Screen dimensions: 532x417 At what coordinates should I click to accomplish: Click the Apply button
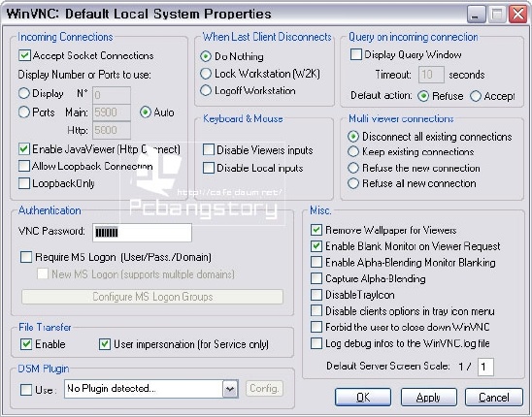coord(428,398)
